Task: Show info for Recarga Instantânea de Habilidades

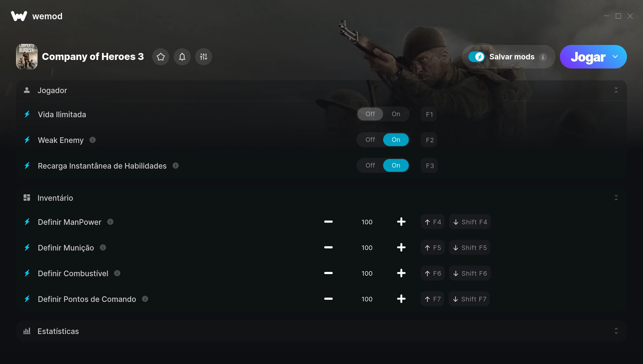Action: 175,166
